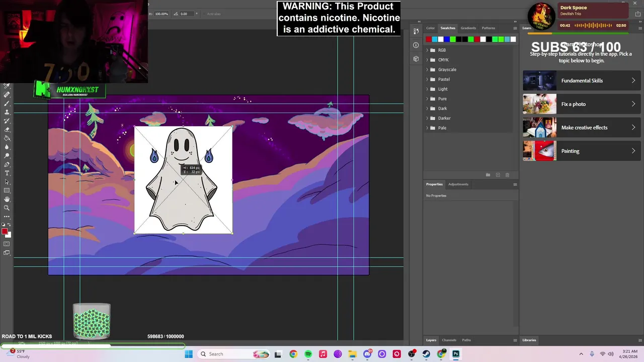Create a new swatch
The width and height of the screenshot is (644, 362).
point(498,175)
